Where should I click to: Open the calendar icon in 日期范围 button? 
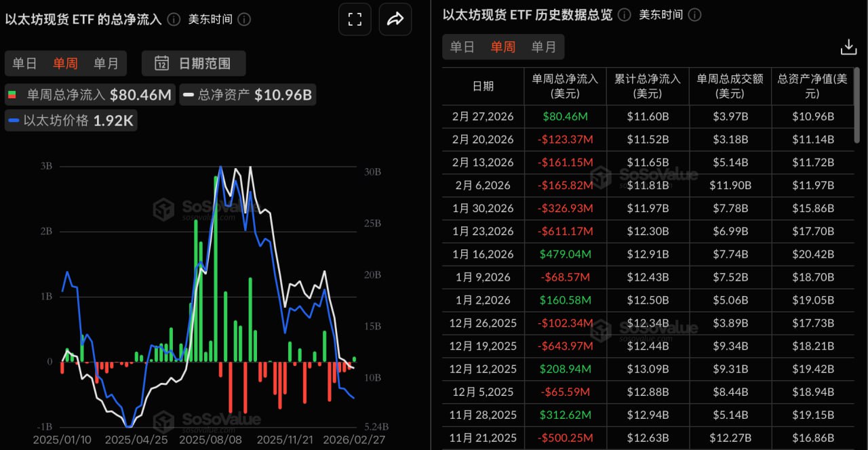[x=161, y=62]
